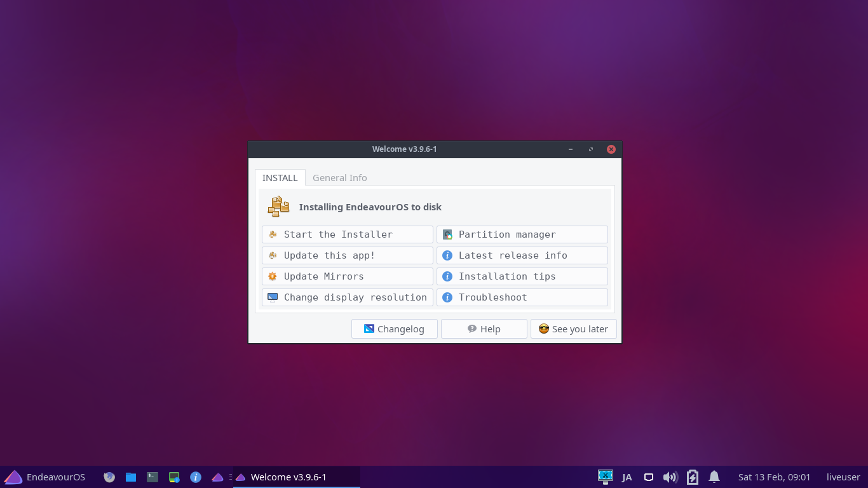Viewport: 868px width, 488px height.
Task: Click the clock Sat 13 Feb, 09:01
Action: point(774,477)
